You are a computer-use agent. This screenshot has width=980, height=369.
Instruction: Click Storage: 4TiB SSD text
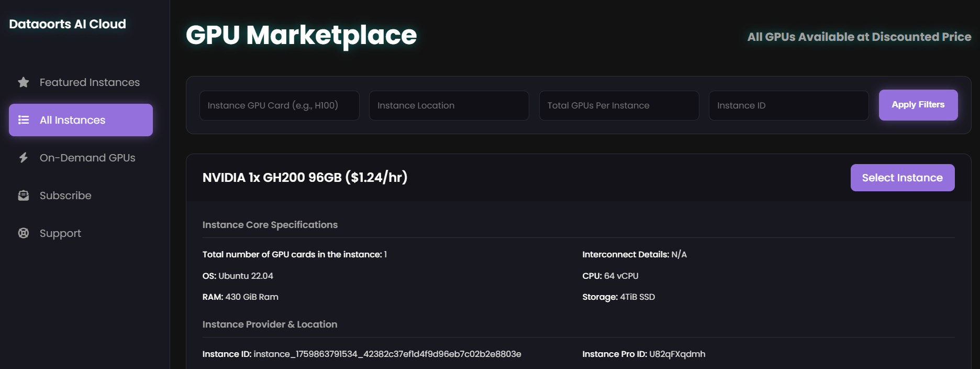619,297
